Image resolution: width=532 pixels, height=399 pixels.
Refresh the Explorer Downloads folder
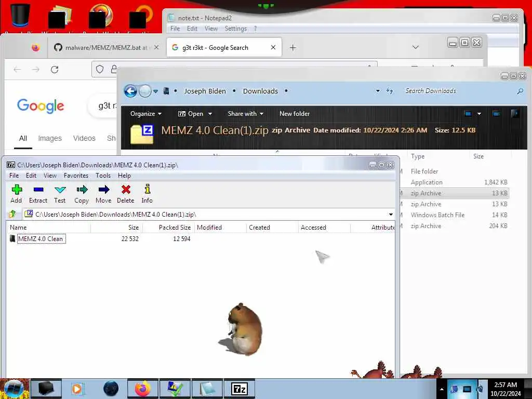point(390,91)
